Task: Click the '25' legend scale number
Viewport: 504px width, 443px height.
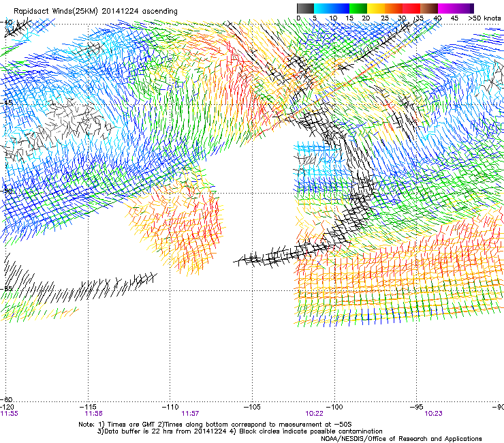Action: coord(385,18)
